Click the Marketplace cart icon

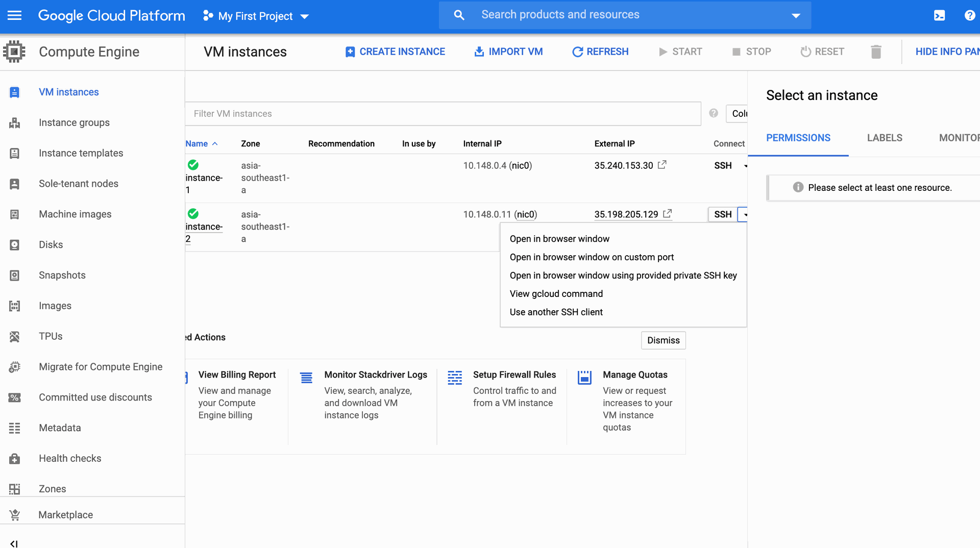click(15, 515)
